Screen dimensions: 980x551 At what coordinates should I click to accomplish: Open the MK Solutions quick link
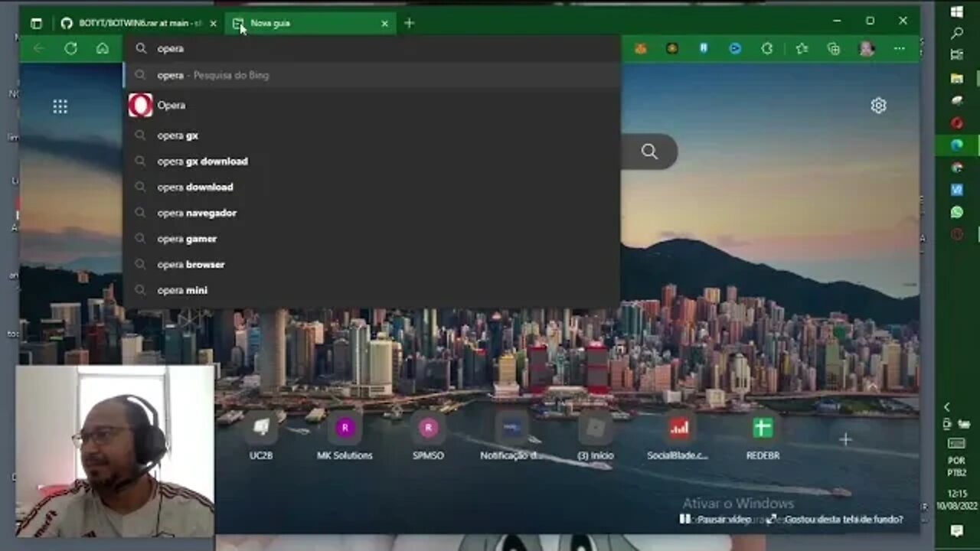click(x=345, y=437)
